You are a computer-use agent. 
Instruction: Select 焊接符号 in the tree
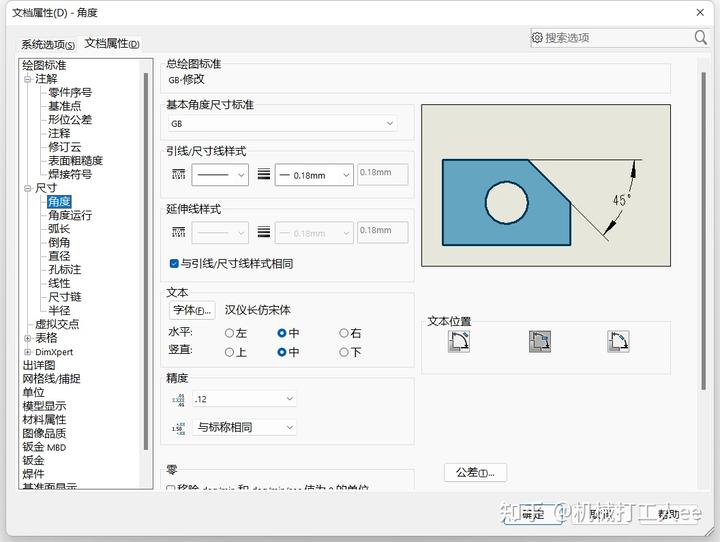[70, 175]
